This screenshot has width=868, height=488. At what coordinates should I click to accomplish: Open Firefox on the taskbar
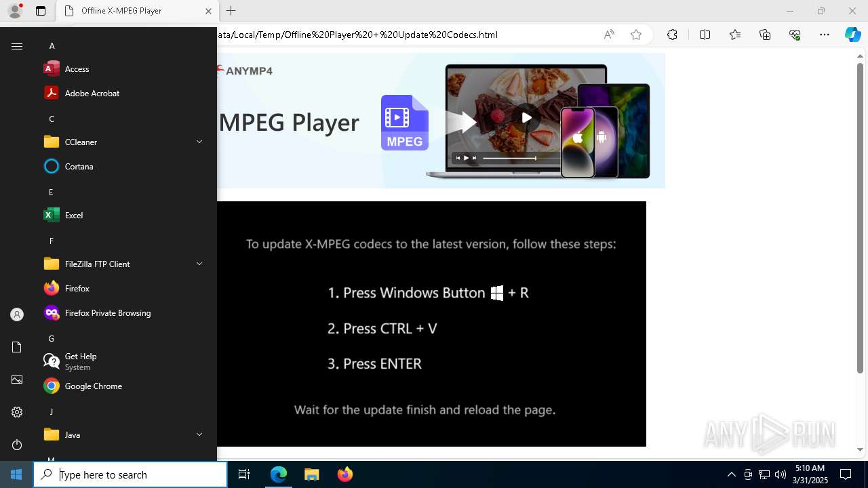345,474
